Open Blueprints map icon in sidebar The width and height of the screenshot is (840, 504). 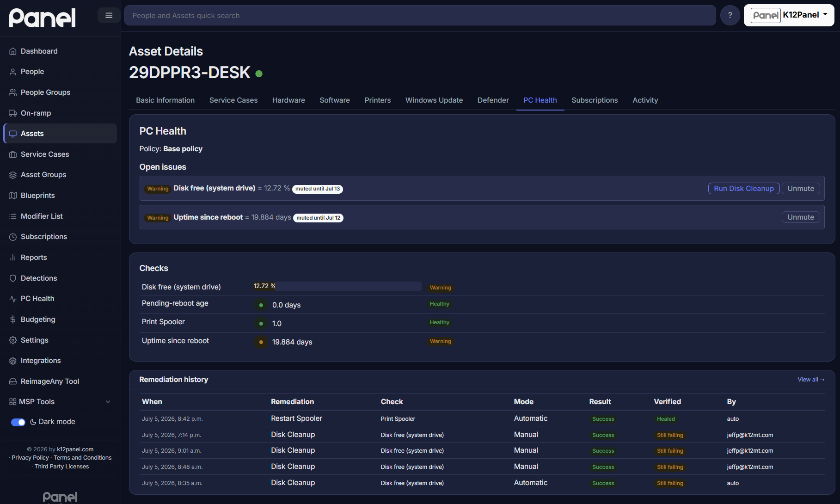(13, 196)
